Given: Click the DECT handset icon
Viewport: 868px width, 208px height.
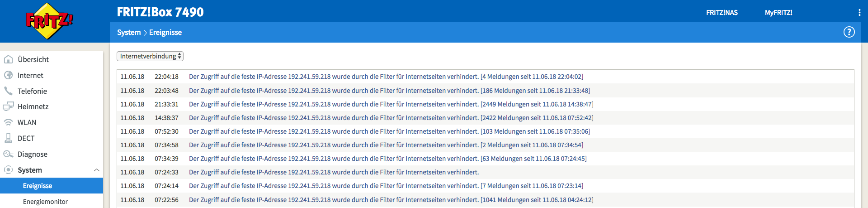Looking at the screenshot, I should [x=8, y=138].
